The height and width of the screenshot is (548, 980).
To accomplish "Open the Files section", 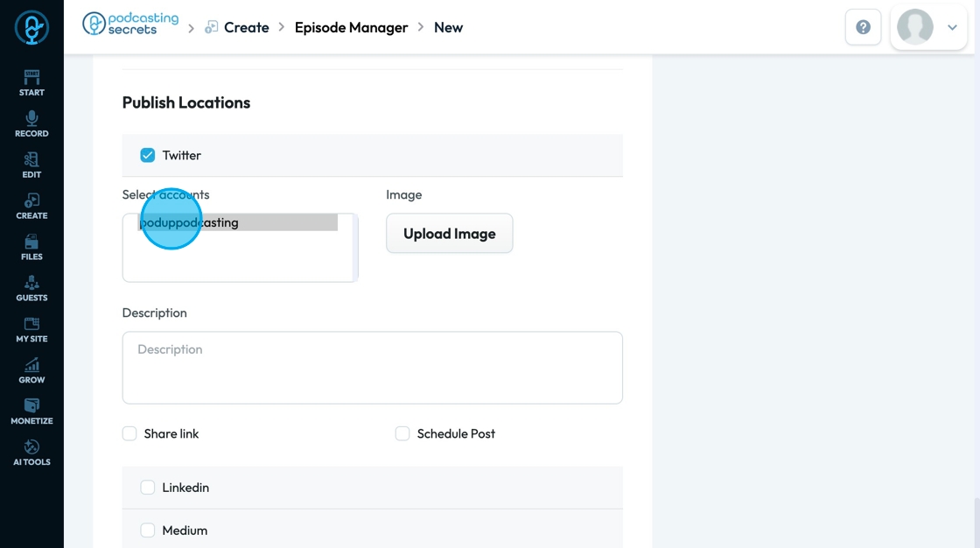I will [x=31, y=247].
